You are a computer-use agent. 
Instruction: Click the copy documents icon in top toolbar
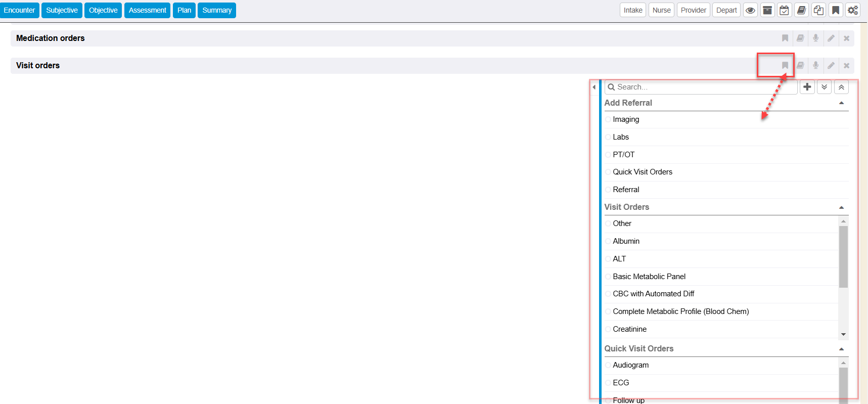click(x=818, y=10)
